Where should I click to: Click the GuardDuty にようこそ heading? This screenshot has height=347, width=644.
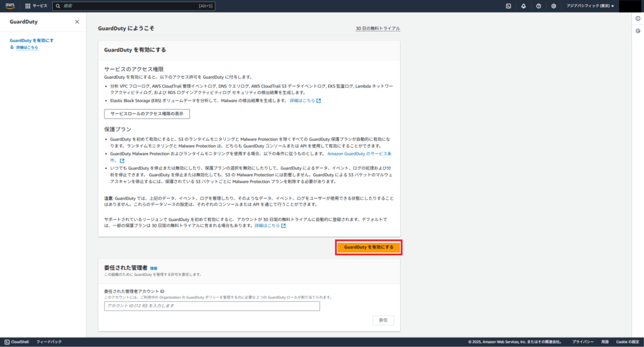pyautogui.click(x=126, y=28)
